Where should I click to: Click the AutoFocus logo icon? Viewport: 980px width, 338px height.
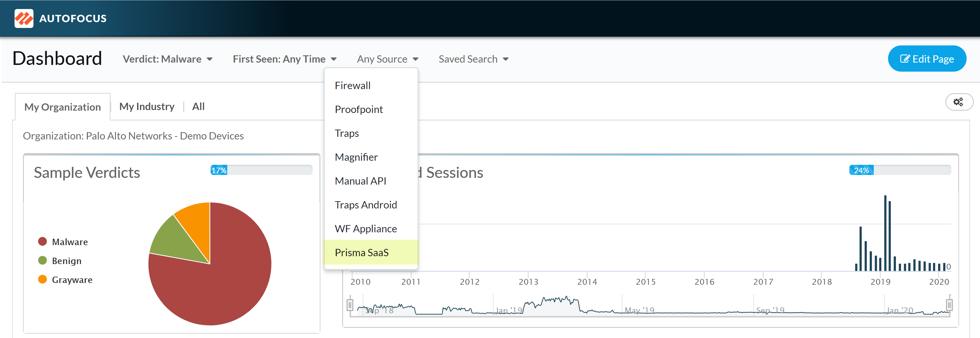point(24,18)
